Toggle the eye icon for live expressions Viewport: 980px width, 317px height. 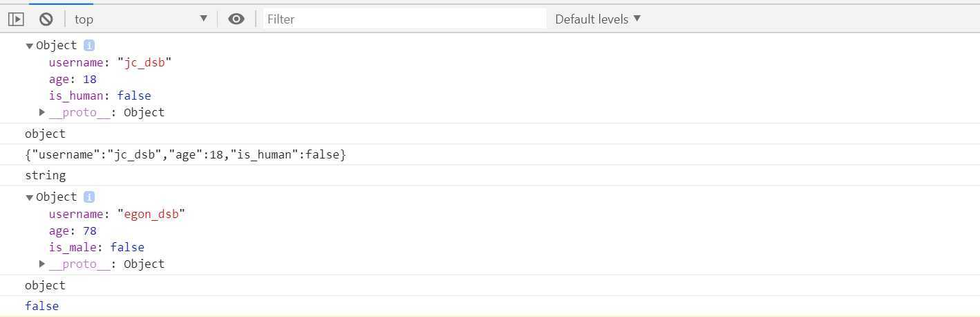click(x=236, y=19)
